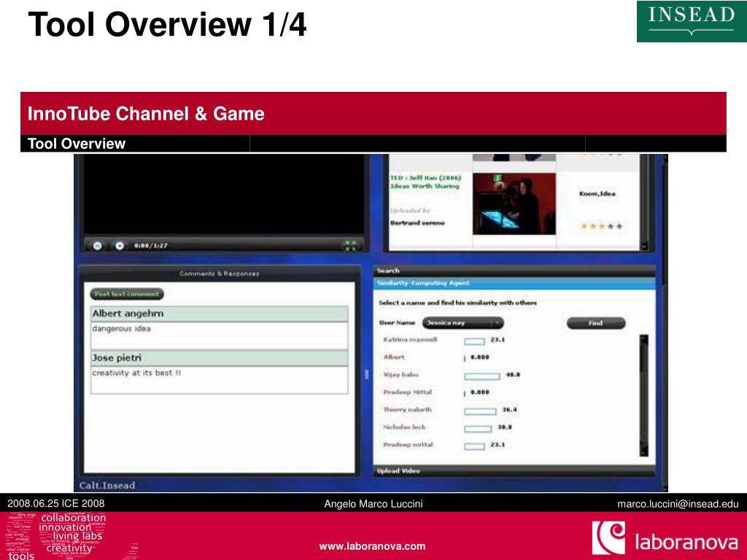Select Albert angehrn's comment header
The width and height of the screenshot is (747, 560).
(219, 314)
